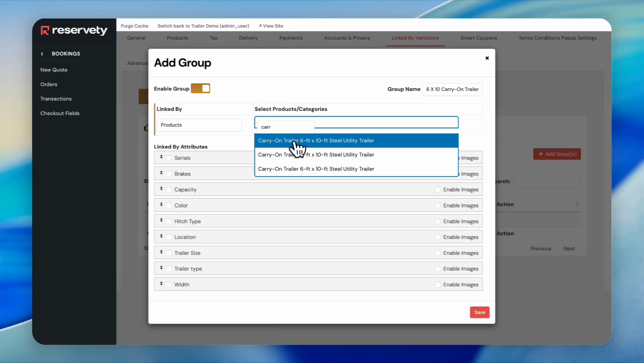The image size is (644, 363).
Task: Enable the Trailer type attribute checkbox
Action: [169, 269]
